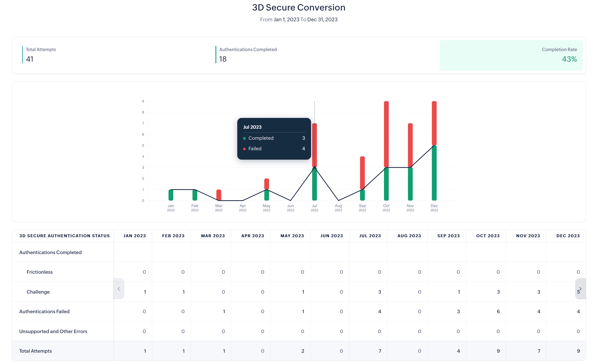Viewport: 600px width, 364px height.
Task: Select the JUL 2023 column header
Action: pyautogui.click(x=370, y=236)
